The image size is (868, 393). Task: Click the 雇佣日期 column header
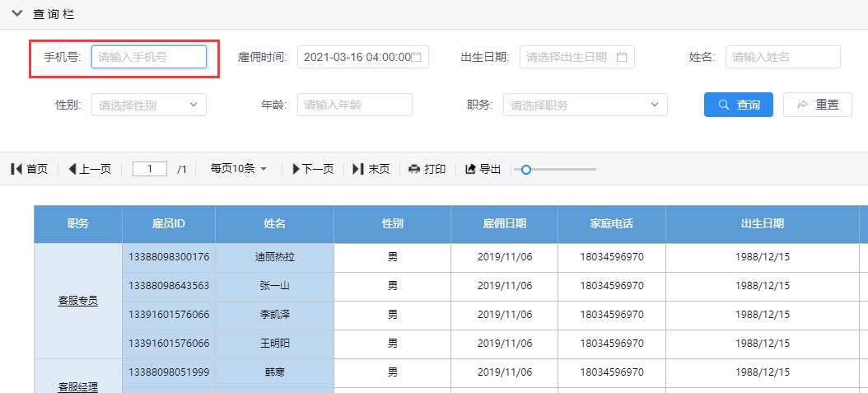[x=504, y=224]
